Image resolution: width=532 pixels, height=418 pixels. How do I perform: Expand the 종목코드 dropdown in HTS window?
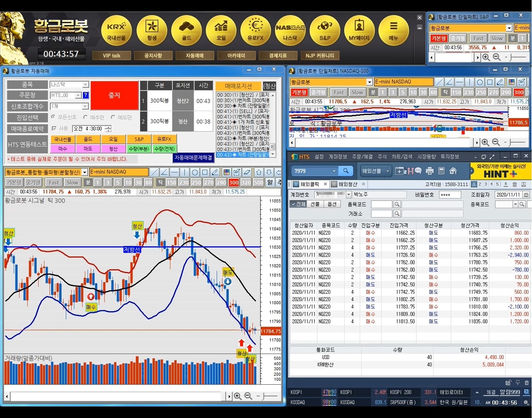[515, 204]
